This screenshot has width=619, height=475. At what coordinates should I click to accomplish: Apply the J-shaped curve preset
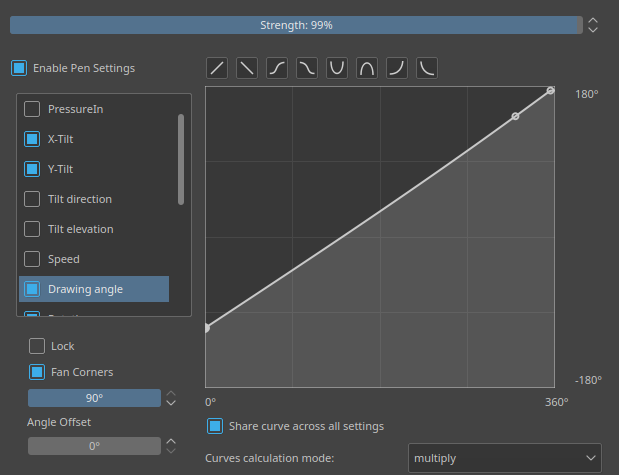pyautogui.click(x=397, y=68)
